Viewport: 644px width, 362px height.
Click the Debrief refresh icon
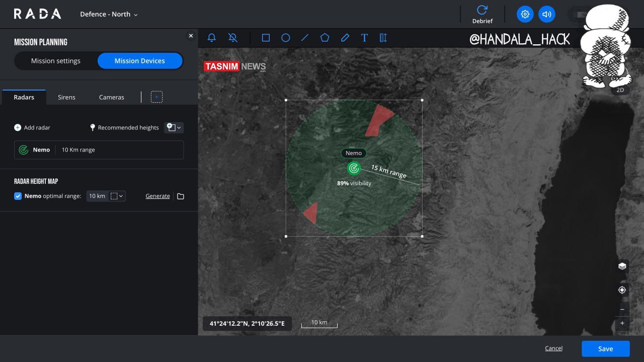(482, 10)
